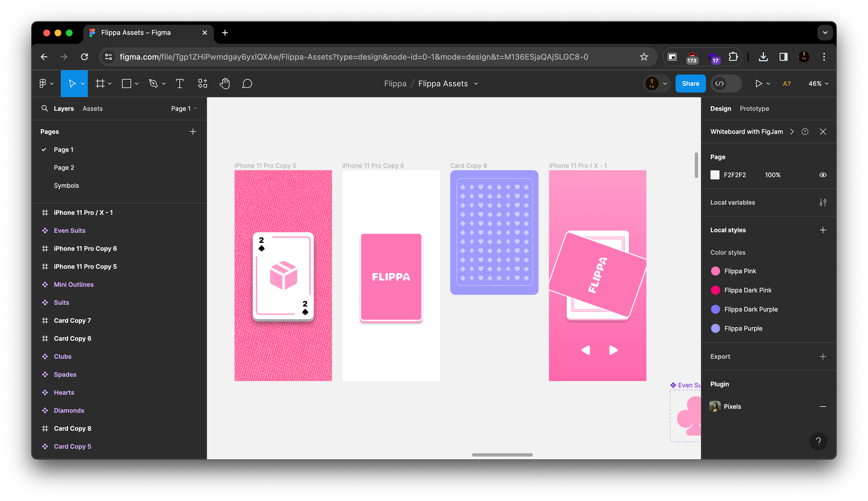
Task: Click page background F2F2F2 color swatch
Action: click(715, 175)
